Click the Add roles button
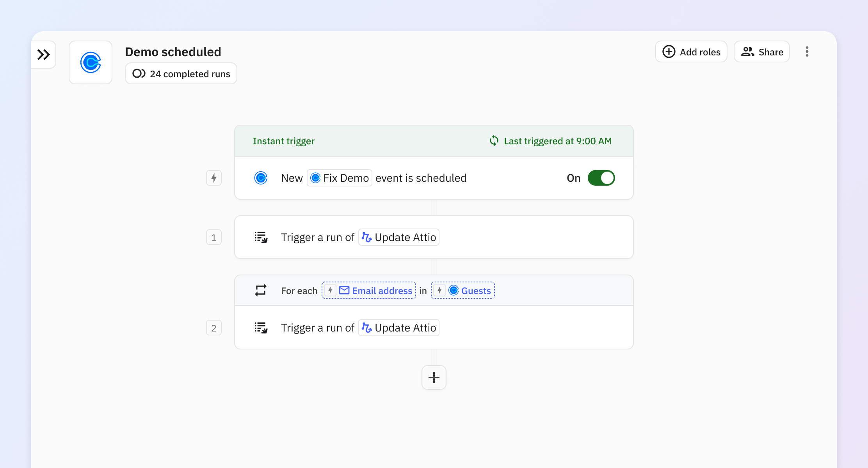The height and width of the screenshot is (468, 868). 691,52
